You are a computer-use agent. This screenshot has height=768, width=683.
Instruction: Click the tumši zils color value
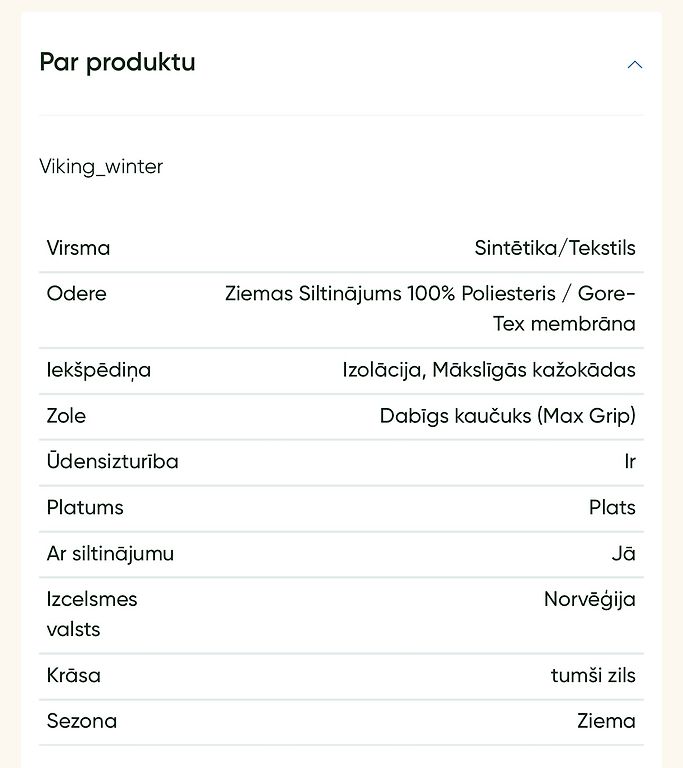593,675
